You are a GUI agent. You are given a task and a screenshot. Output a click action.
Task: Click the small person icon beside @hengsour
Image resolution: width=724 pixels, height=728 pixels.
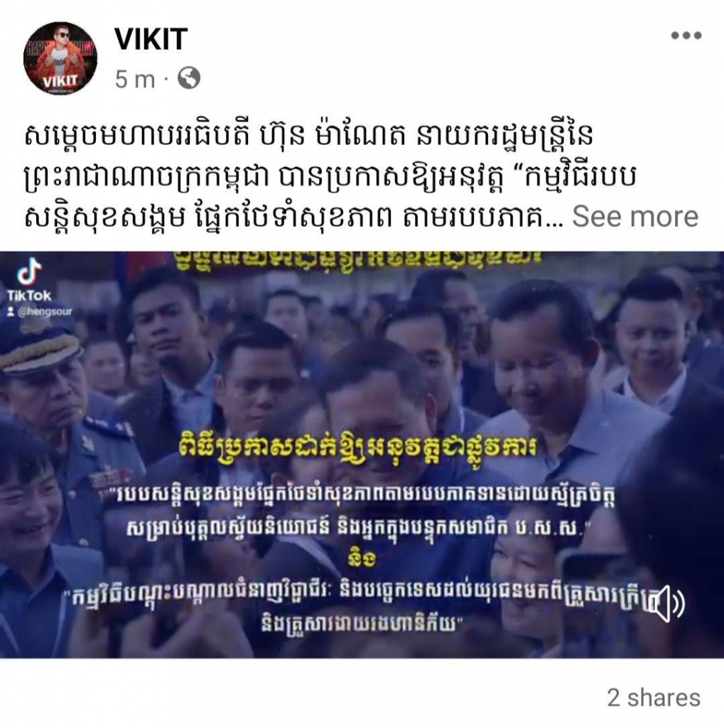tap(10, 313)
